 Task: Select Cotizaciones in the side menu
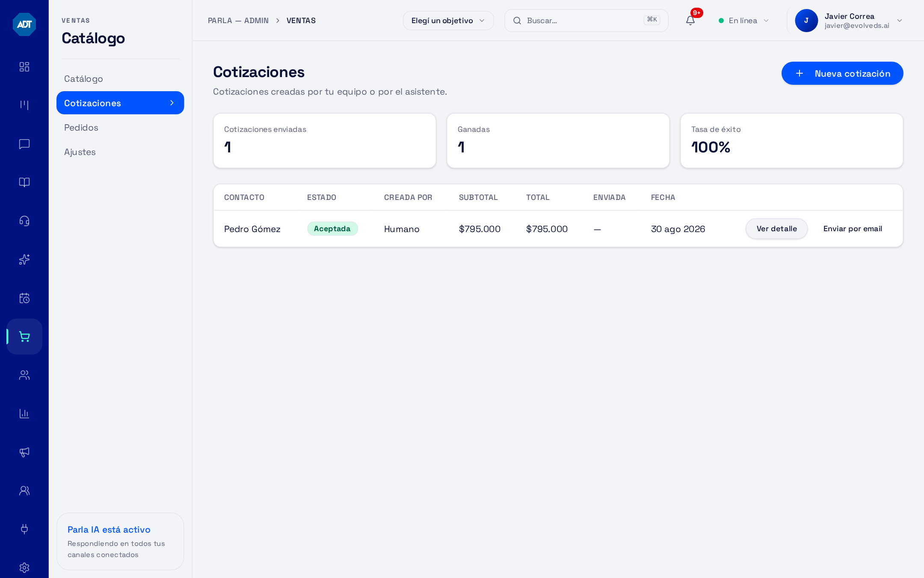coord(120,103)
